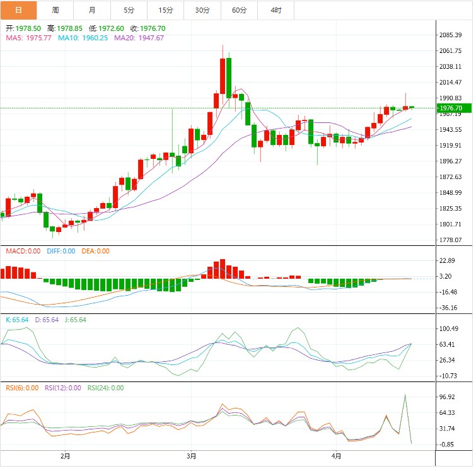Screen dimensions: 476x471
Task: Click the MA5 indicator label
Action: tap(28, 38)
